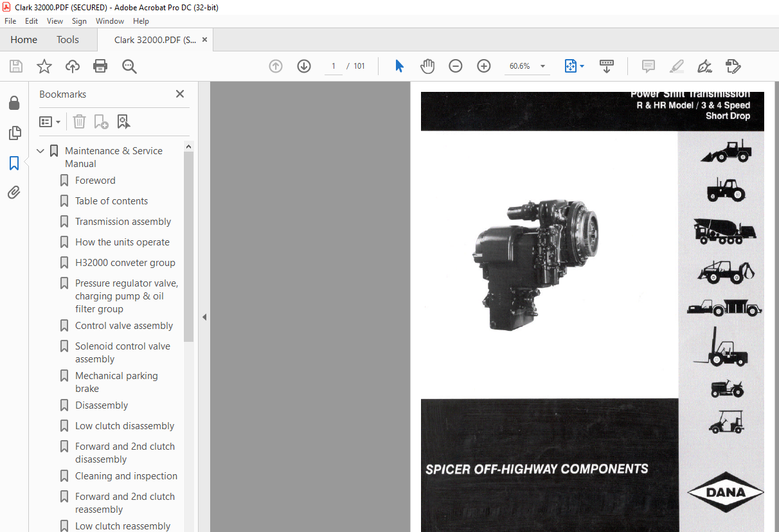Click the page number input field

[334, 66]
